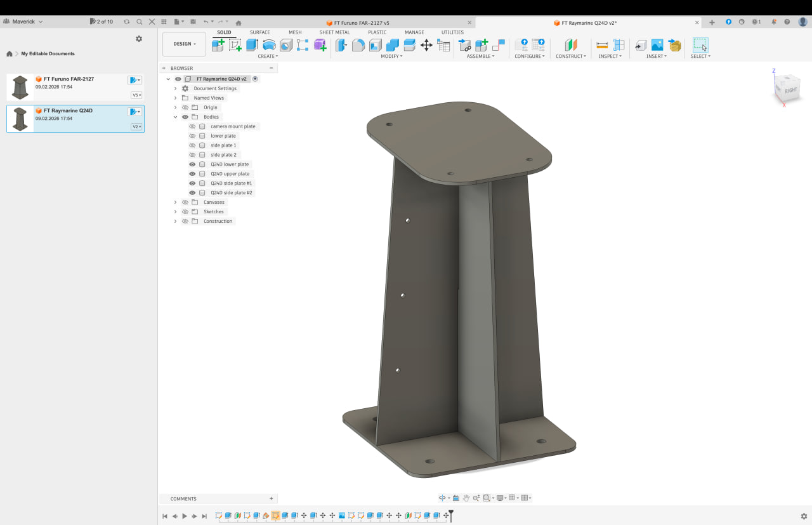812x525 pixels.
Task: Click the Insert Canvas image icon
Action: 657,45
